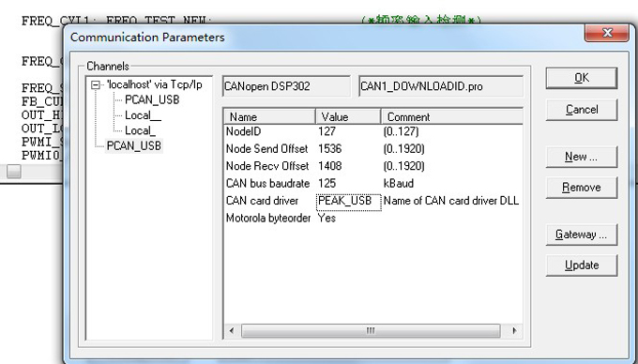Click the Cancel button
Viewport: 638px width, 364px height.
(x=582, y=110)
